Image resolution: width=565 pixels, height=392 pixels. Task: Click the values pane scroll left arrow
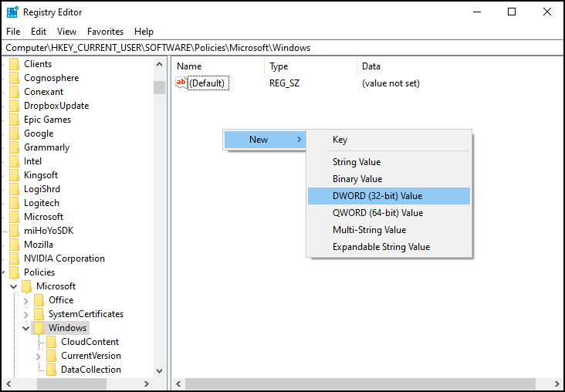coord(179,384)
